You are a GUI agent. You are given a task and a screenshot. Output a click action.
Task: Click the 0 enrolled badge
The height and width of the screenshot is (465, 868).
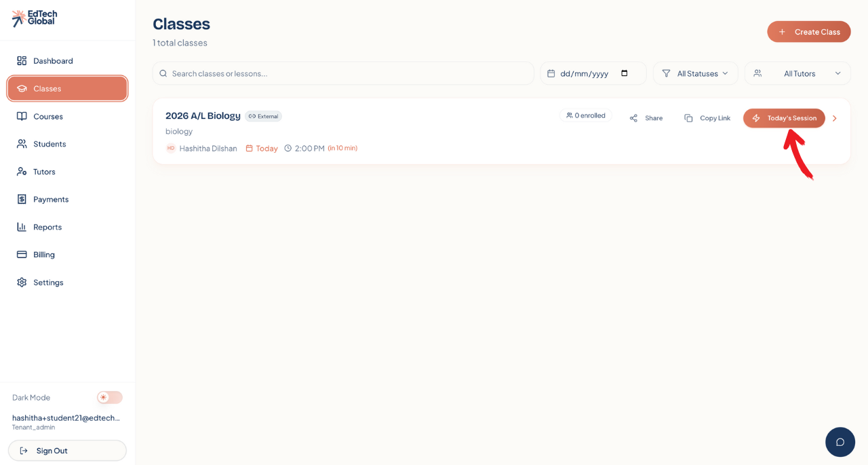586,115
